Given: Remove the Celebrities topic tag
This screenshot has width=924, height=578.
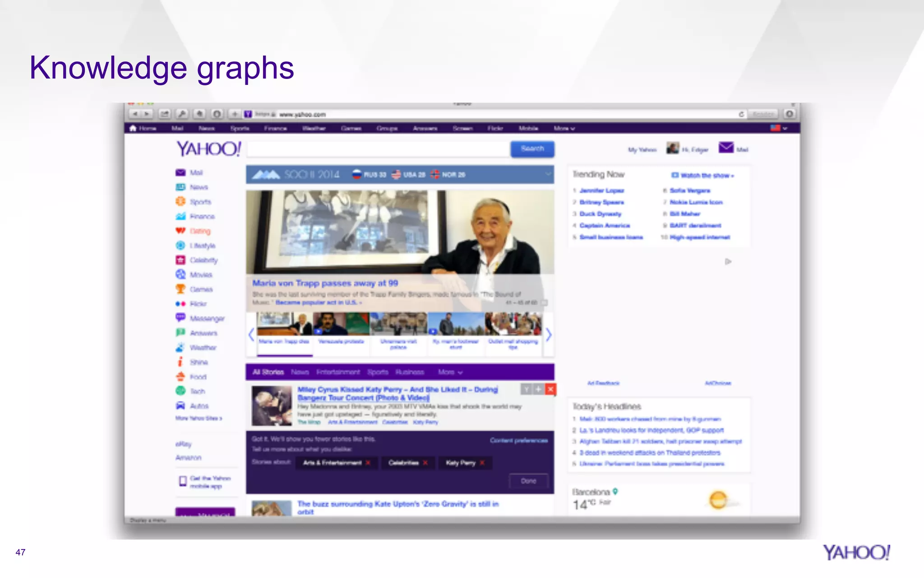Looking at the screenshot, I should coord(425,463).
